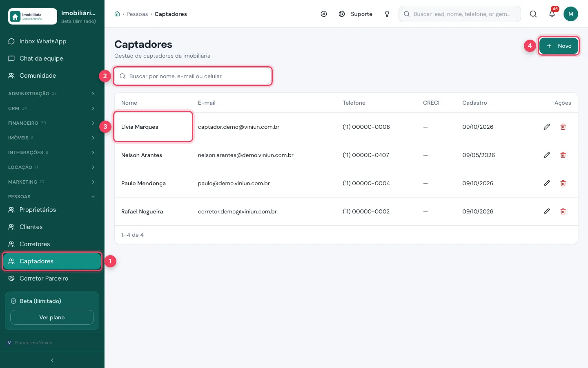Edit Lívia Marques with the pencil icon
Image resolution: width=588 pixels, height=368 pixels.
547,127
